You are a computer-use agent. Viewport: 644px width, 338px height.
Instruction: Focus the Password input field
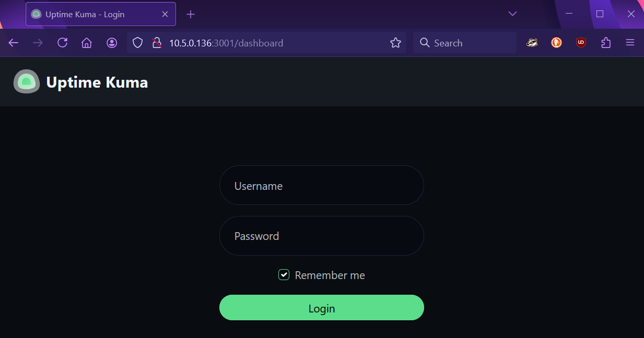pyautogui.click(x=321, y=236)
